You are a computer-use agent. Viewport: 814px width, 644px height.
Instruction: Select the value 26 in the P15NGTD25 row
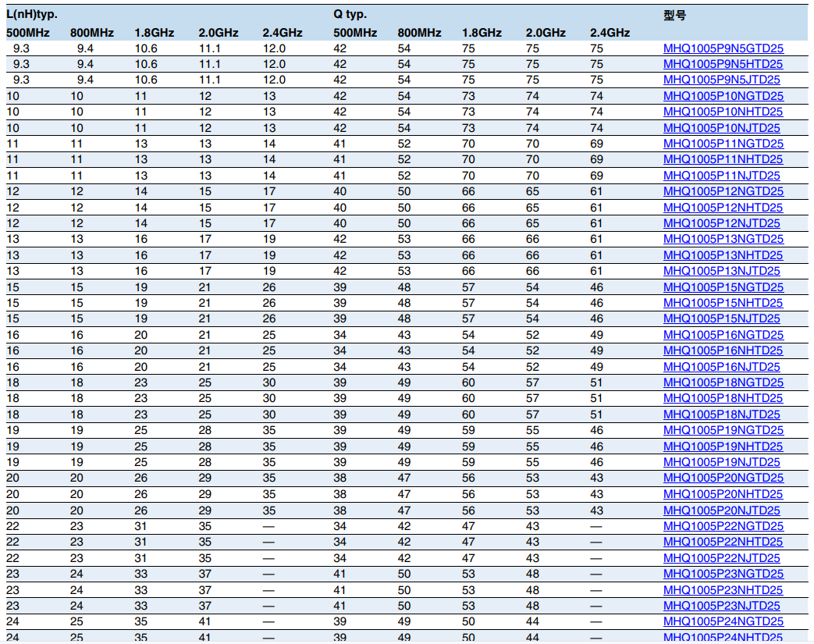[x=269, y=287]
